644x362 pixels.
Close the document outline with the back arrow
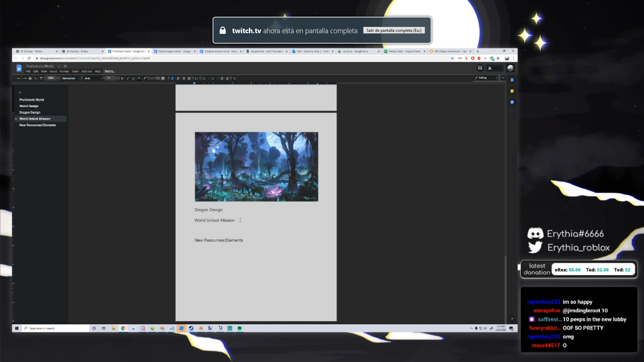pyautogui.click(x=20, y=92)
